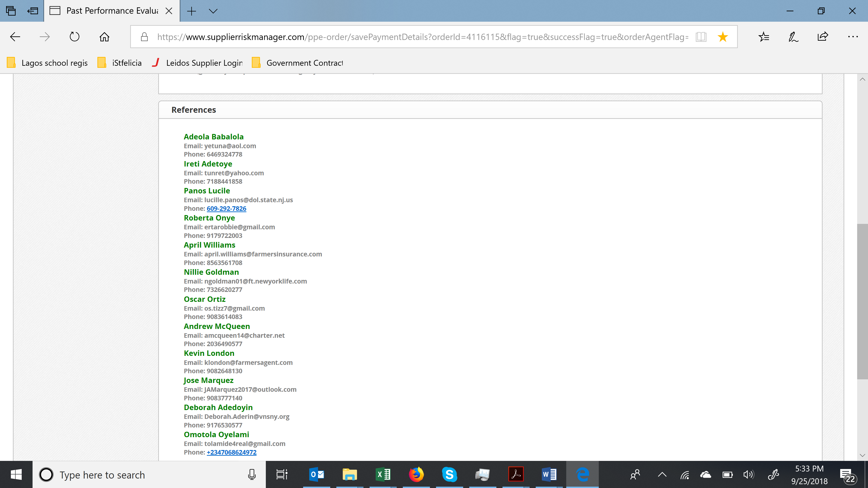
Task: Click the page vertical scrollbar thumb
Action: tap(862, 301)
